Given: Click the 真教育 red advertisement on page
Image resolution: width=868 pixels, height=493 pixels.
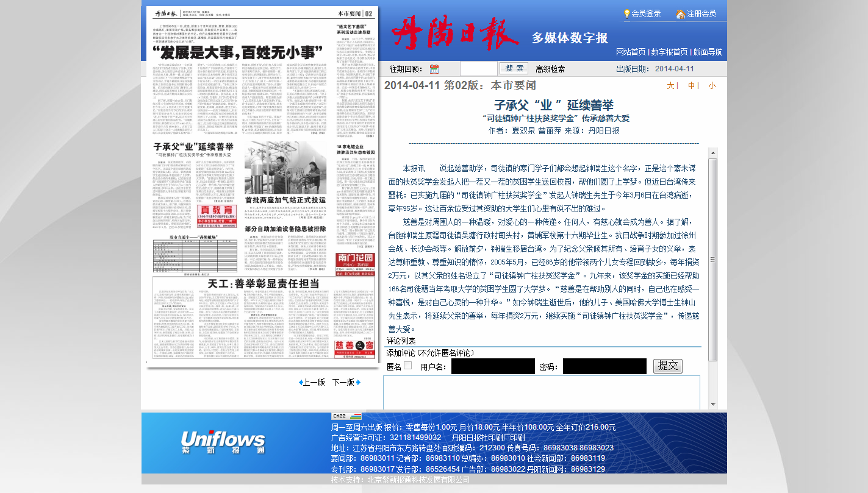Looking at the screenshot, I should 217,218.
